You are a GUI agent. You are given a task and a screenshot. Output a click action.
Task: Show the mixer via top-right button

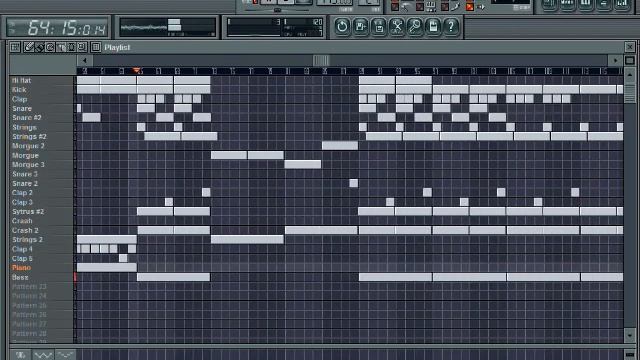(x=622, y=5)
